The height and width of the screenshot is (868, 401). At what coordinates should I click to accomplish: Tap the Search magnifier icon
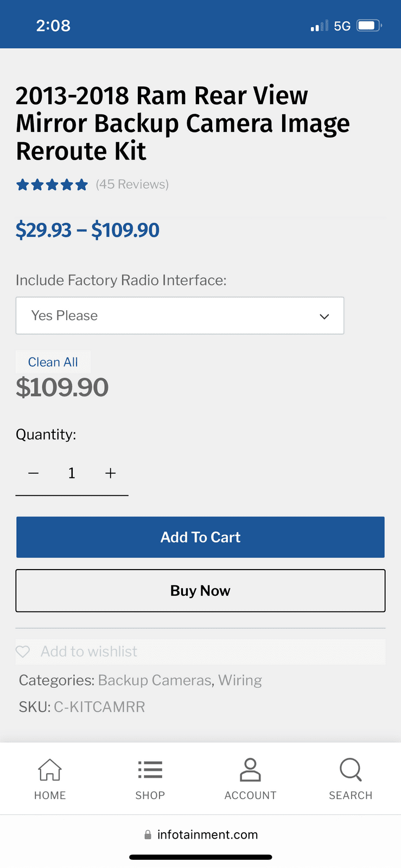click(351, 769)
